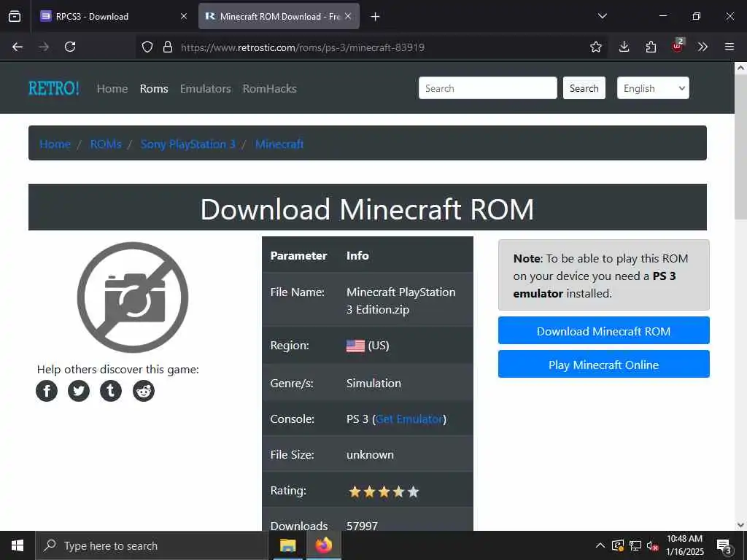Click the no-image camera placeholder
747x560 pixels.
pyautogui.click(x=133, y=297)
